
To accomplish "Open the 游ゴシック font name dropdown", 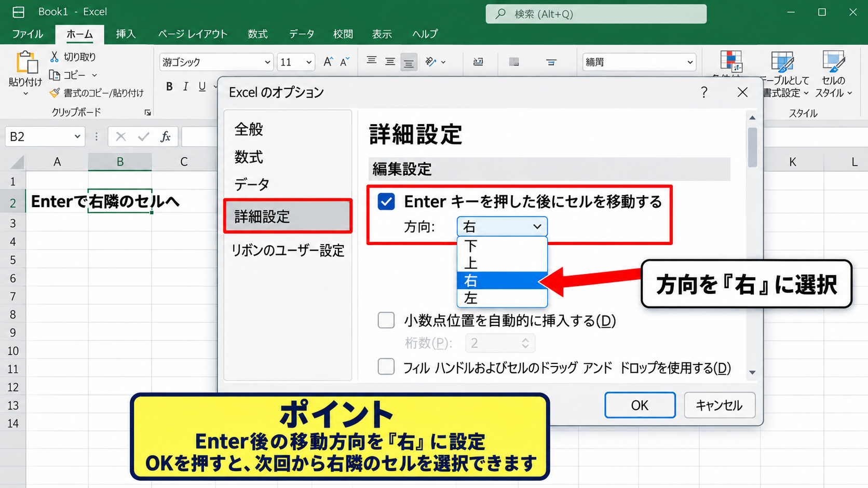I will [267, 62].
